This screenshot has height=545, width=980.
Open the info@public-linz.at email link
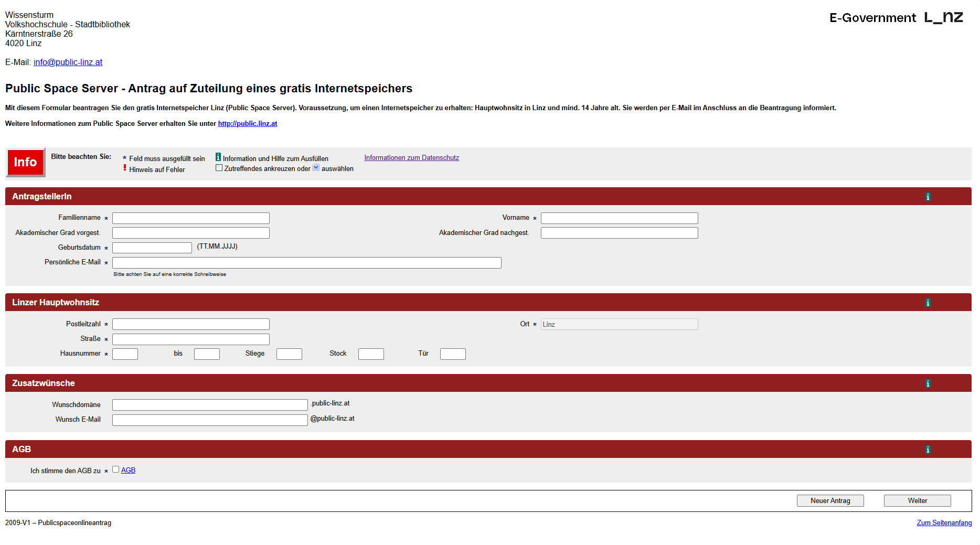coord(68,62)
